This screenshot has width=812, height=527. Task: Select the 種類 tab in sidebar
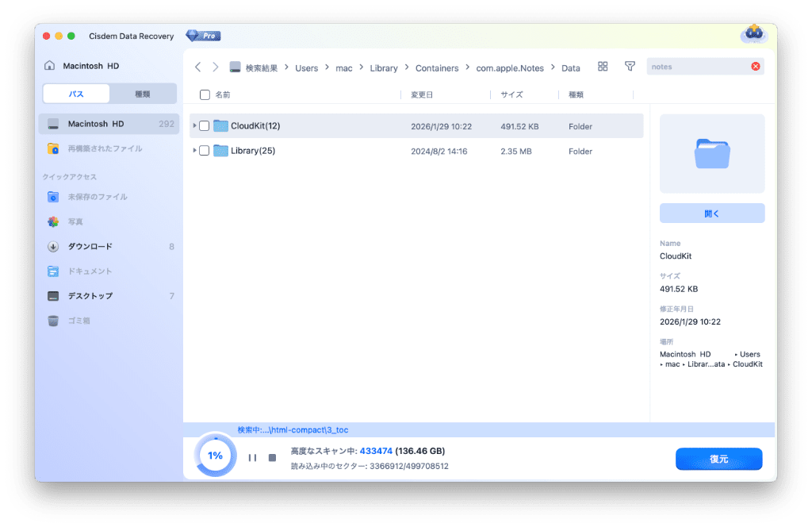pos(142,94)
